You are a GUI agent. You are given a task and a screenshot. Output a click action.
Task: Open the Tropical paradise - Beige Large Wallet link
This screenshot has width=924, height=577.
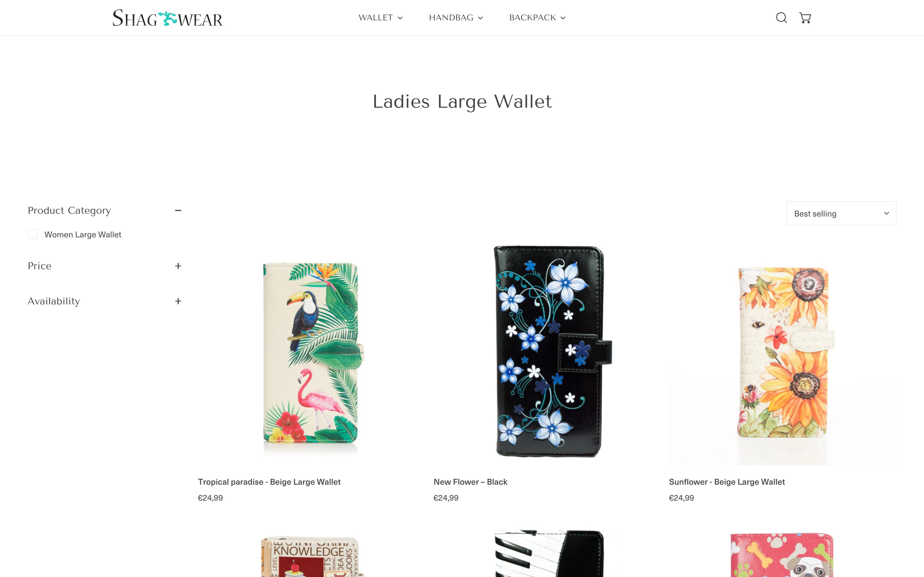pyautogui.click(x=269, y=482)
